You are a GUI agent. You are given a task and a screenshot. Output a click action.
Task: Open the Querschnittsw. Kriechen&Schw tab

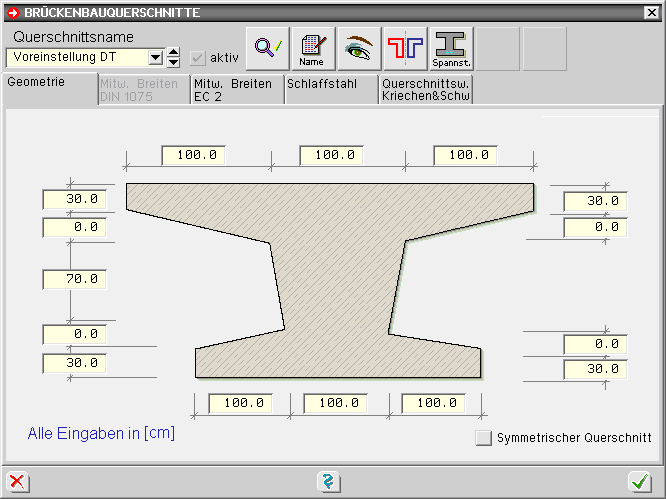click(x=426, y=90)
